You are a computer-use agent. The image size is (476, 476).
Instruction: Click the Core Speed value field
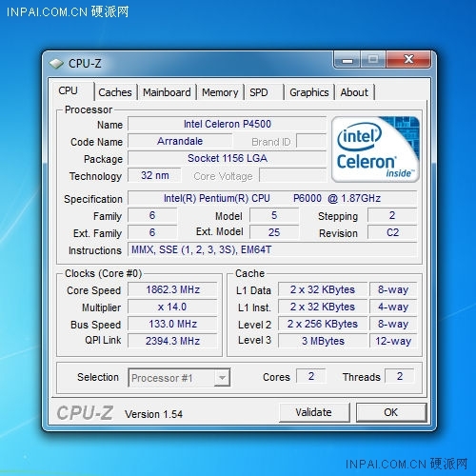[172, 289]
